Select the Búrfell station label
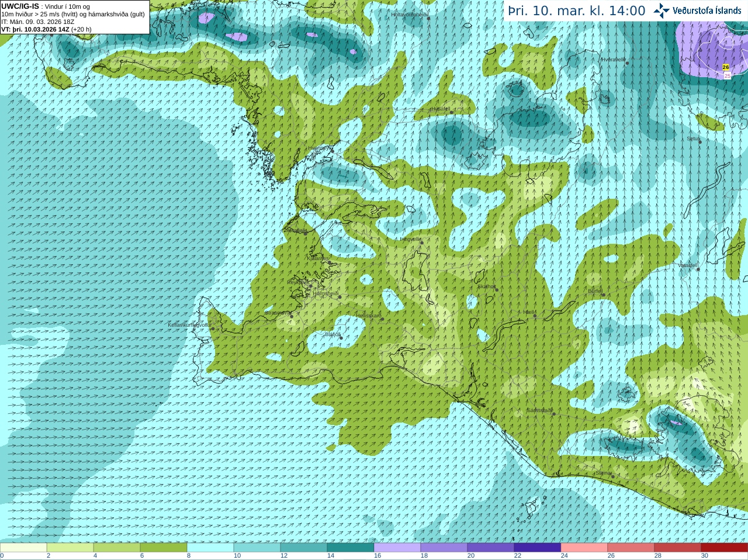This screenshot has width=748, height=560. pos(595,291)
